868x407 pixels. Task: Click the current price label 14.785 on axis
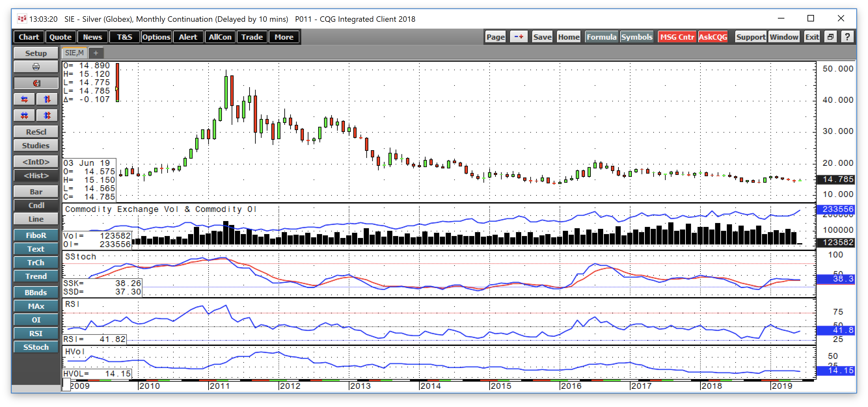[x=836, y=179]
